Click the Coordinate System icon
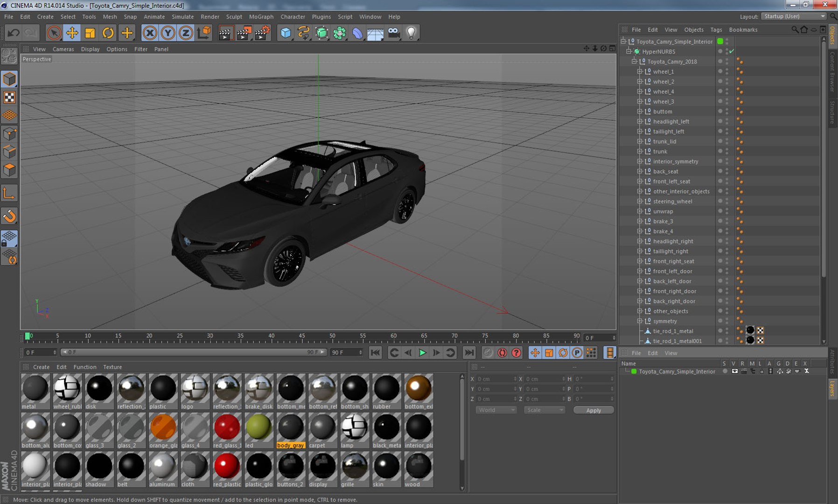The image size is (838, 504). tap(204, 33)
